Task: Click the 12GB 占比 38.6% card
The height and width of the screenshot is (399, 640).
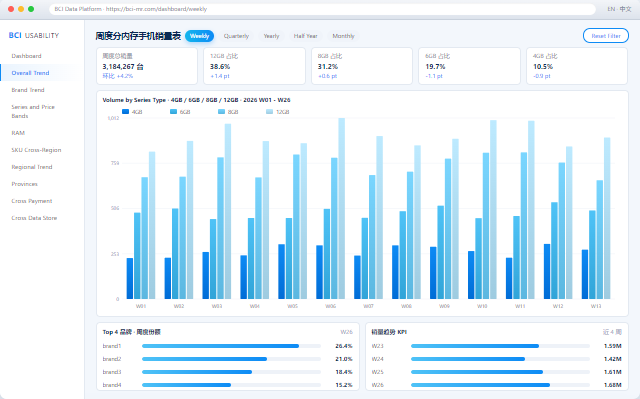Action: click(254, 66)
